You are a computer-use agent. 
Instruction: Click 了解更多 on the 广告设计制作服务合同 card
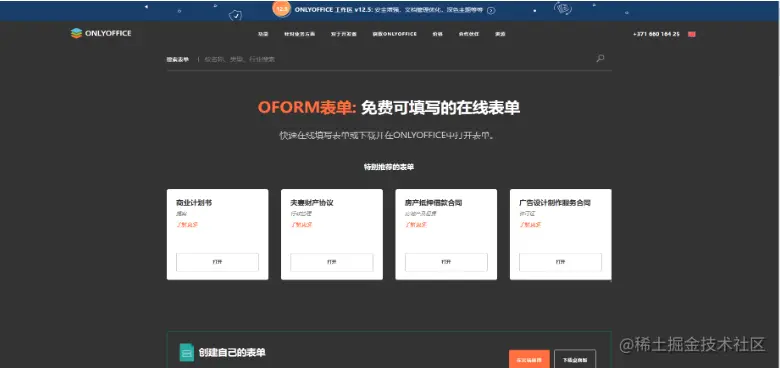(530, 225)
